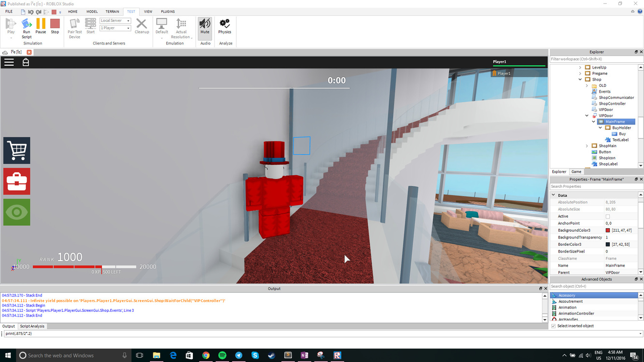Click the green eye spectate button
Viewport: 644px width, 362px height.
pyautogui.click(x=17, y=212)
